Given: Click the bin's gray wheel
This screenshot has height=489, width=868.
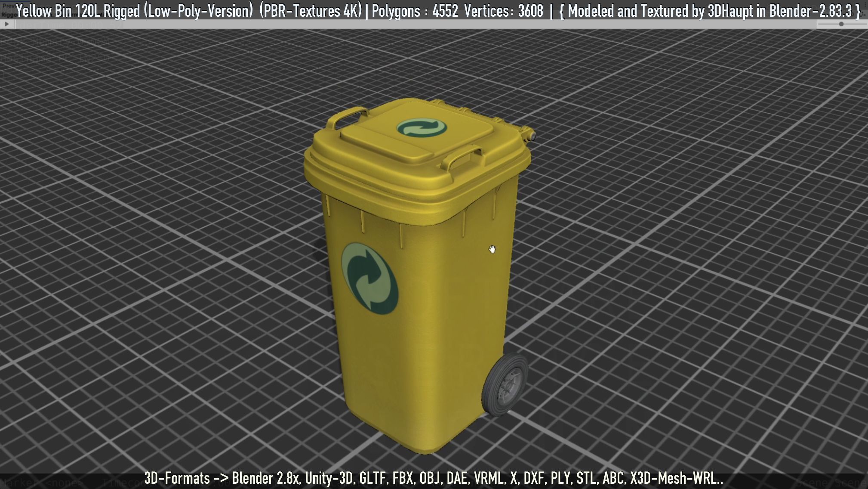Looking at the screenshot, I should [505, 385].
